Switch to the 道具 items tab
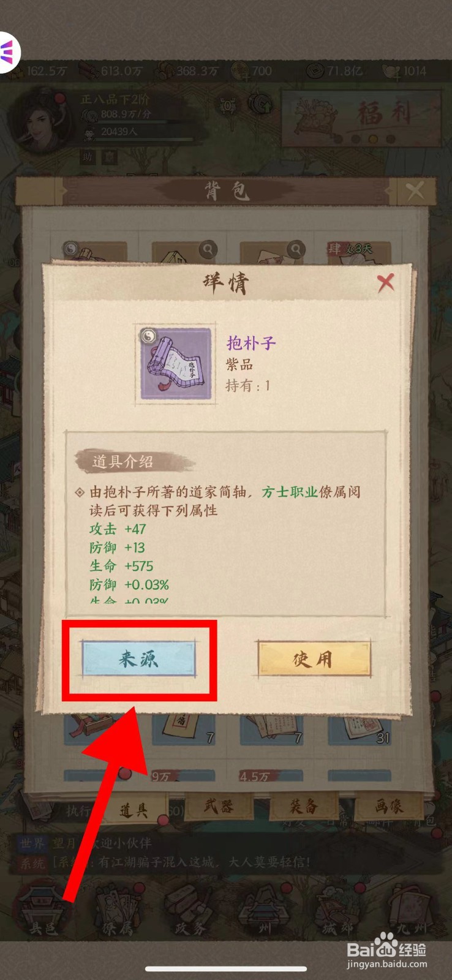Viewport: 452px width, 980px height. coord(135,810)
